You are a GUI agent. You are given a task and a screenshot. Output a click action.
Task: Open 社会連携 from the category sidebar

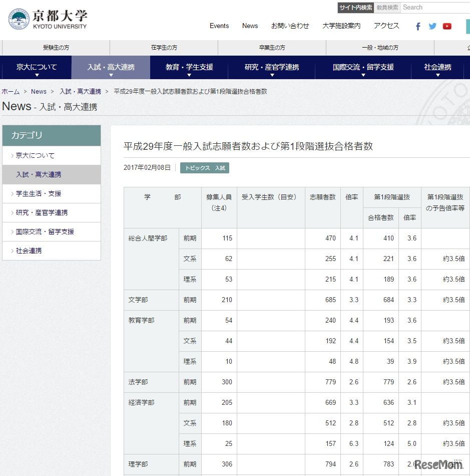point(28,251)
